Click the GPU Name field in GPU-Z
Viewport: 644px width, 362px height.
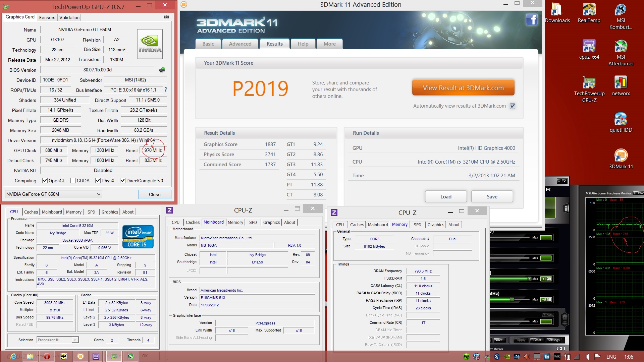click(85, 29)
